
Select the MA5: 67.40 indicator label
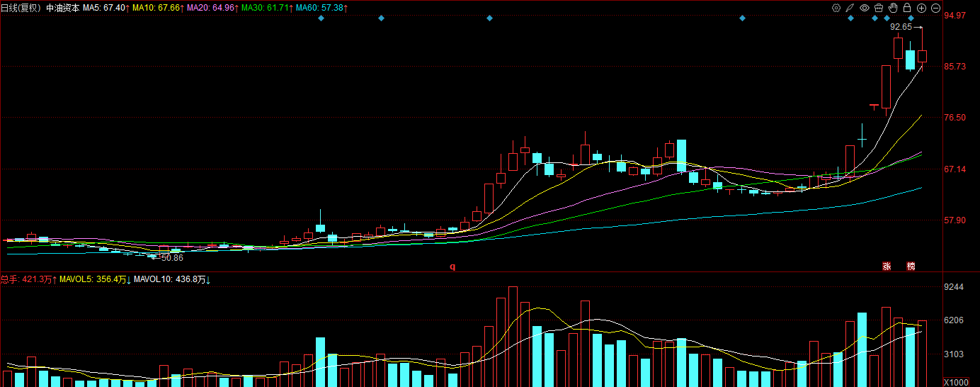106,8
